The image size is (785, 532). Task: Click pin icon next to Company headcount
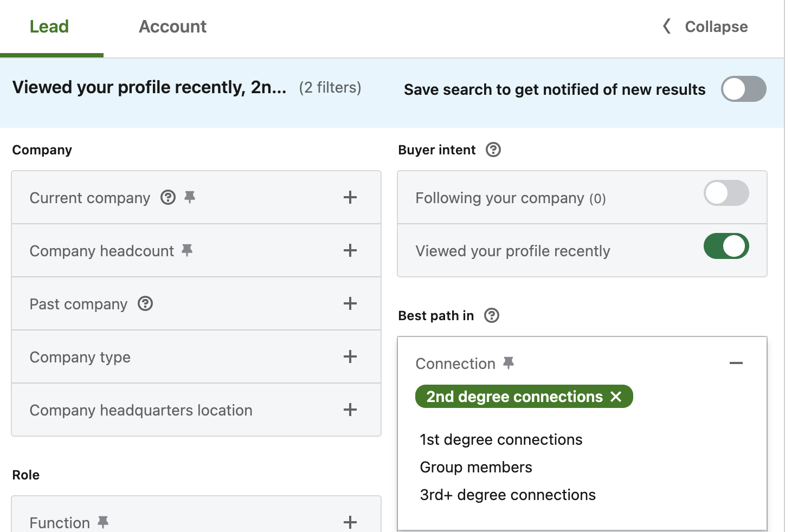pos(187,250)
